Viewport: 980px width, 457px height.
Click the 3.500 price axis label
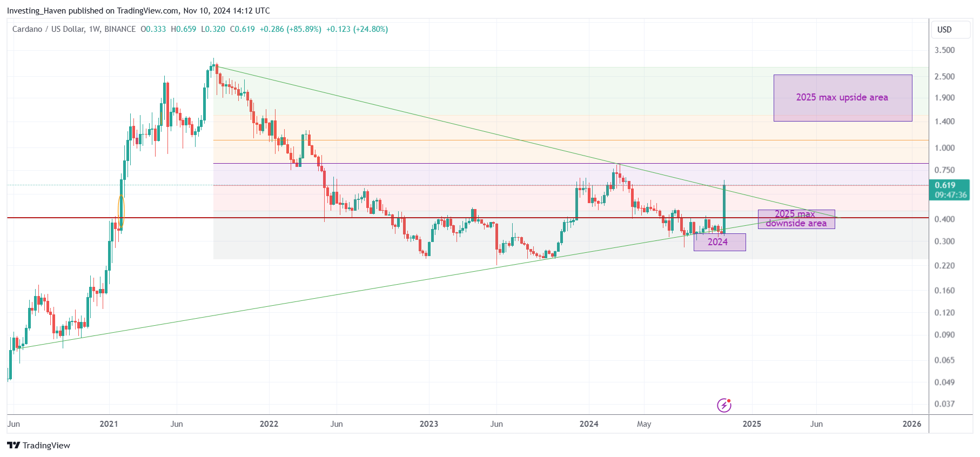click(x=944, y=50)
